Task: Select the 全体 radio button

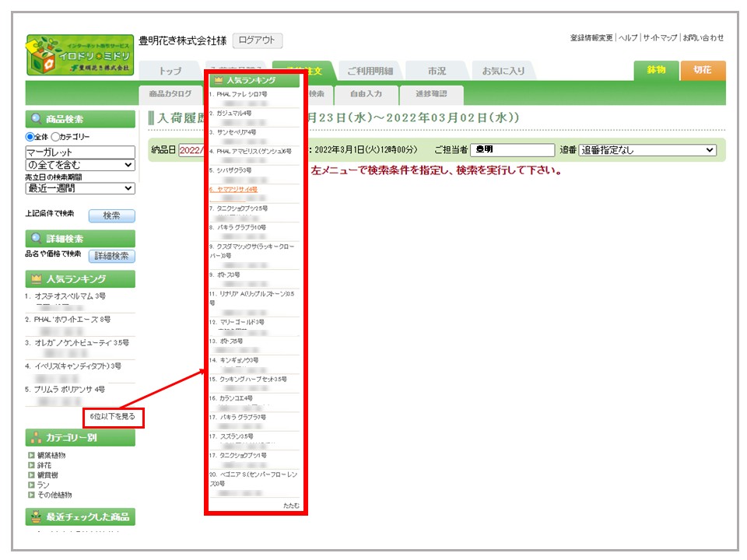Action: pos(30,137)
